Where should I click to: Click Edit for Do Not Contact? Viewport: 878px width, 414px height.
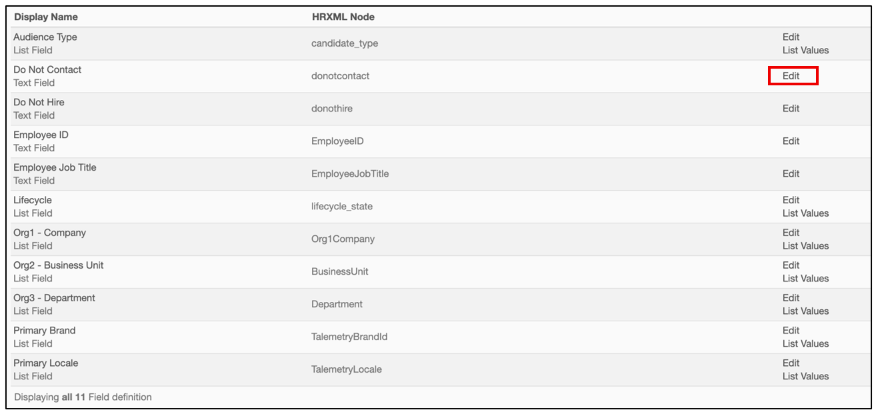coord(791,76)
